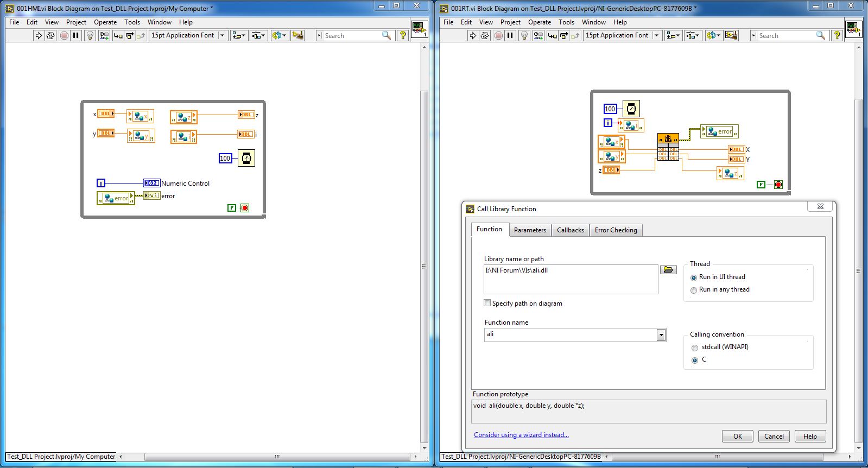
Task: Select z shared variable node in 001RT.vi
Action: click(x=730, y=173)
